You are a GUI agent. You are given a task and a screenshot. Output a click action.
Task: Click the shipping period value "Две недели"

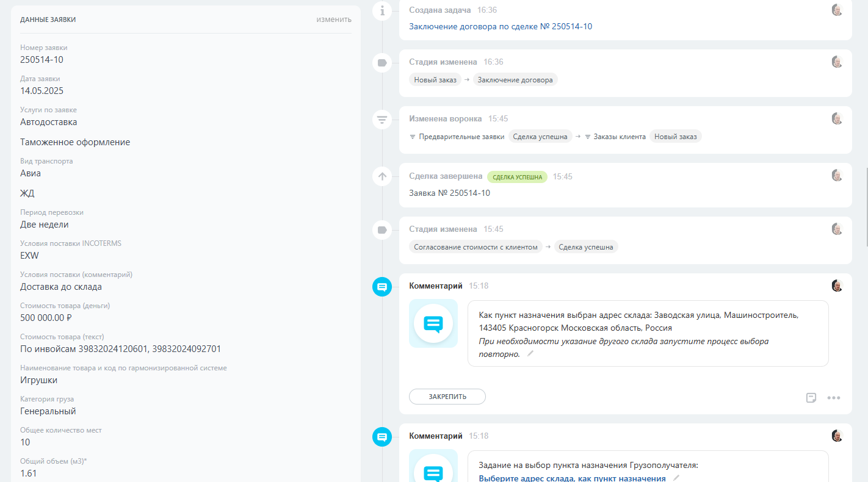[45, 225]
